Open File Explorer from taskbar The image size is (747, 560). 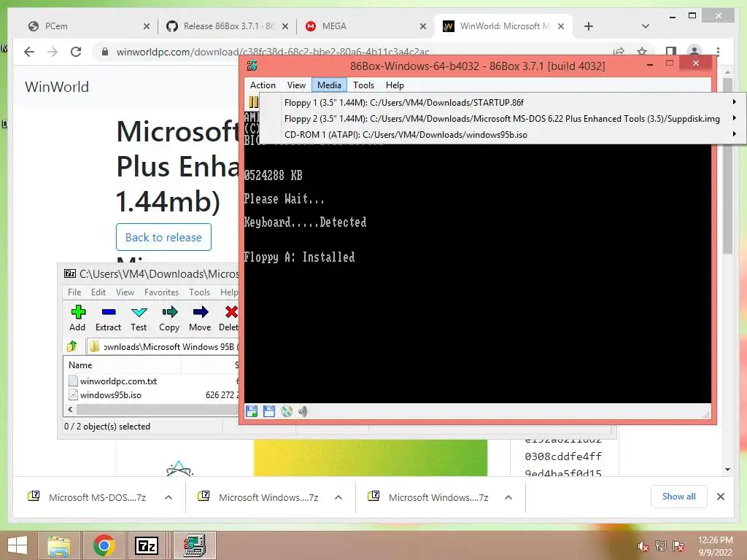(x=59, y=545)
